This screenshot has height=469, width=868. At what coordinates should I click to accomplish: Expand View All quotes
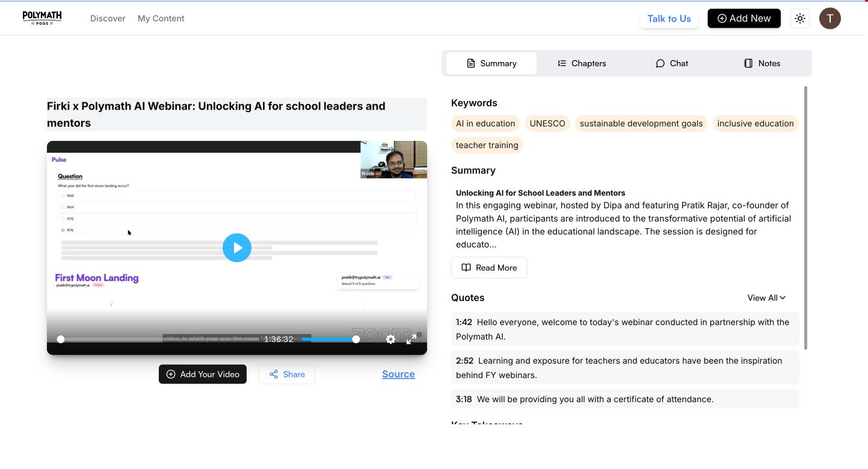[766, 298]
